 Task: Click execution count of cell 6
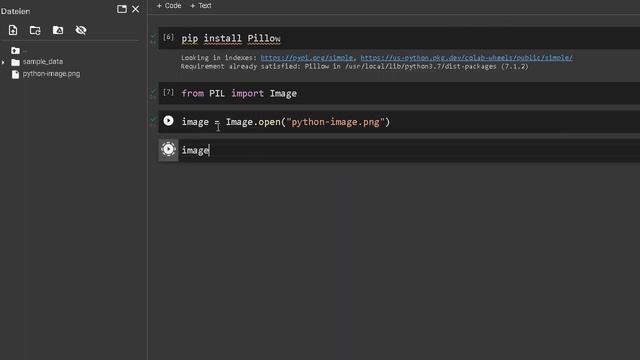point(168,37)
